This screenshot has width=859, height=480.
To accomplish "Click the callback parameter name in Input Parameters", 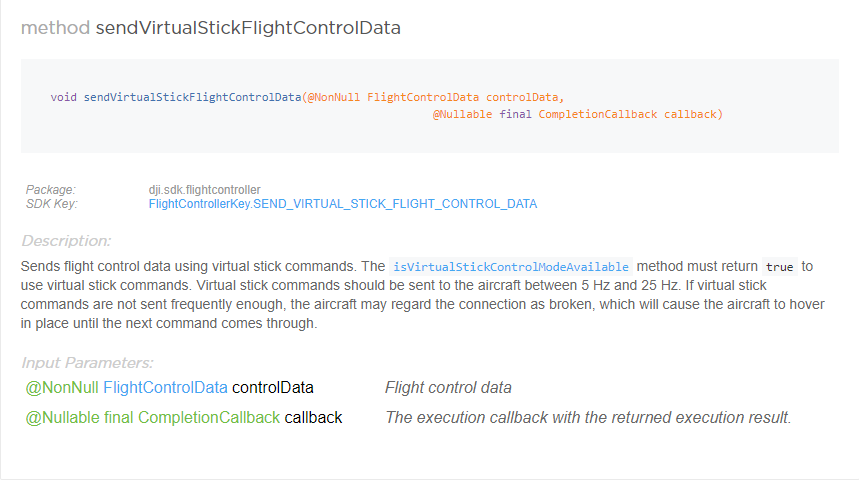I will coord(313,417).
